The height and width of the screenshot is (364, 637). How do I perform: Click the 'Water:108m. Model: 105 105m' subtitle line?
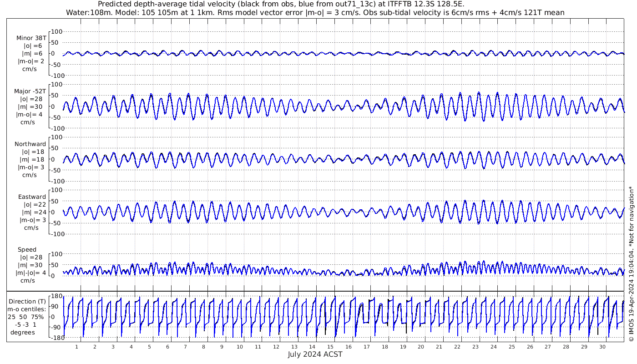coord(315,13)
